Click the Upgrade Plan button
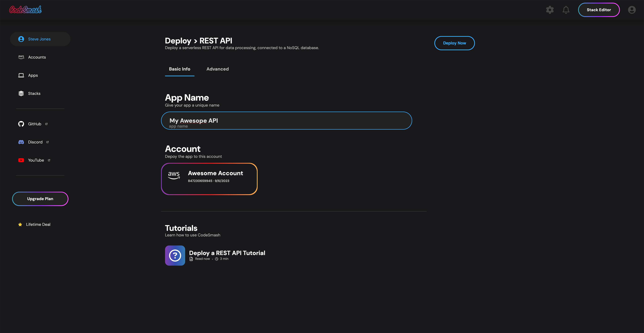The width and height of the screenshot is (644, 333). pos(40,199)
